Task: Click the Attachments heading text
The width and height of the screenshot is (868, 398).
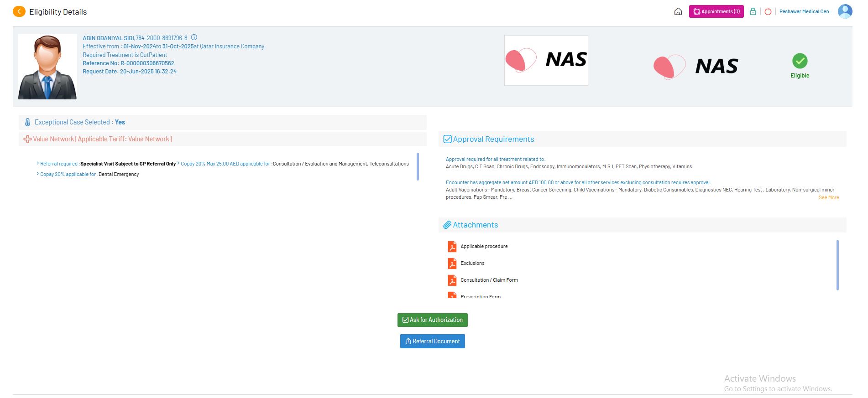Action: pos(475,225)
